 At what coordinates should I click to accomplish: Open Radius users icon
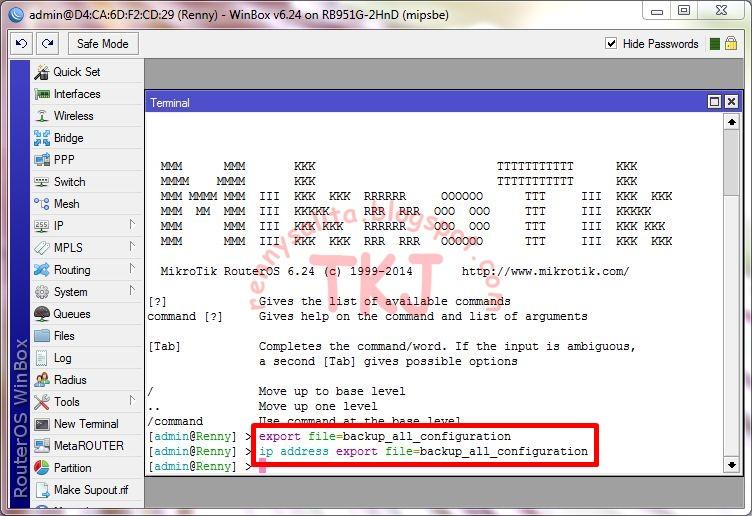tap(42, 380)
